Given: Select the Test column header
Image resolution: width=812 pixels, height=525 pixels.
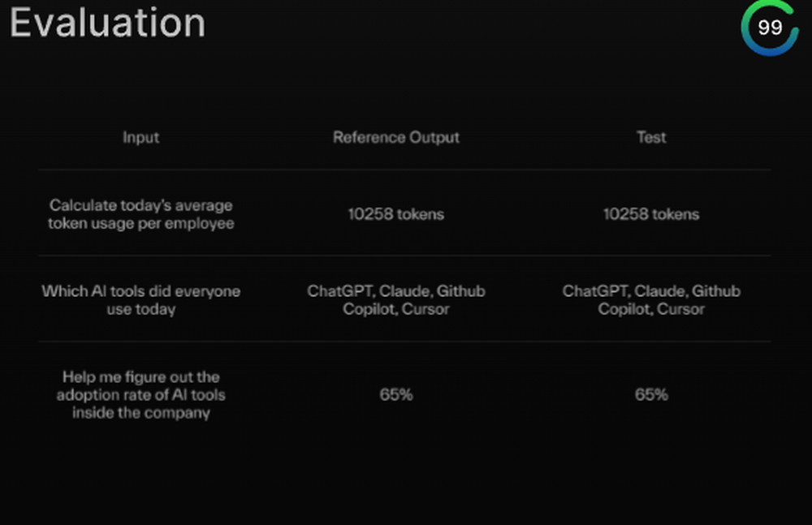Looking at the screenshot, I should [x=651, y=137].
